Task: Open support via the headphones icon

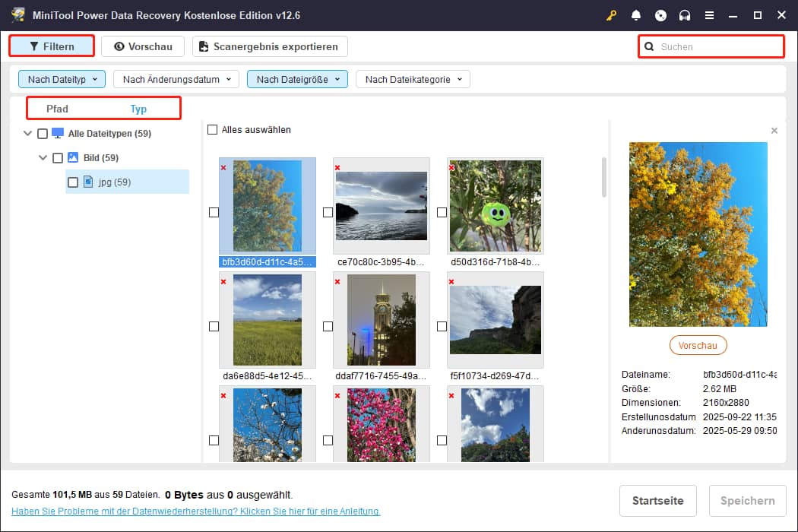Action: pos(685,15)
